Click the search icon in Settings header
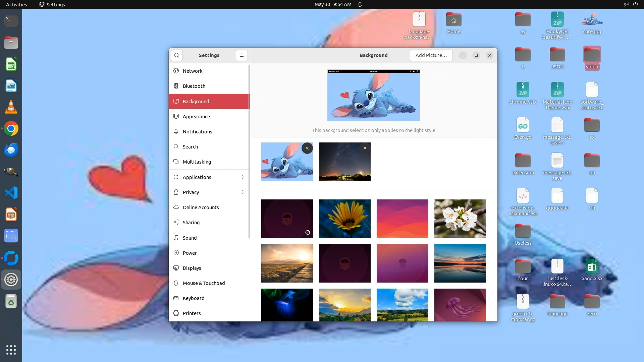This screenshot has height=362, width=644. [177, 55]
